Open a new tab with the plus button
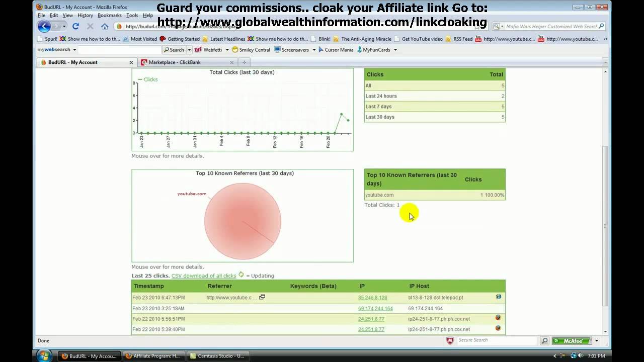Image resolution: width=644 pixels, height=362 pixels. coord(245,62)
